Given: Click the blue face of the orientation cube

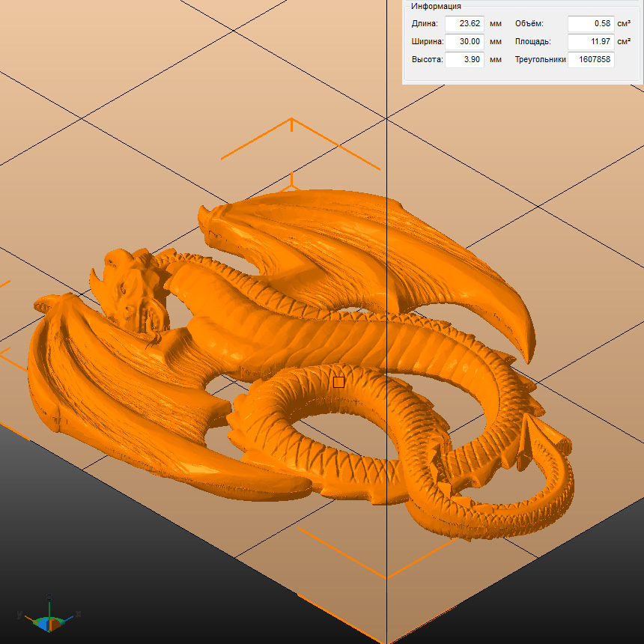Looking at the screenshot, I should 45,623.
